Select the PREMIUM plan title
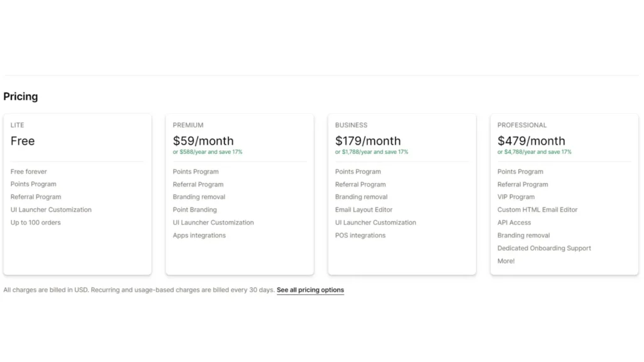This screenshot has width=644, height=362. (x=188, y=125)
